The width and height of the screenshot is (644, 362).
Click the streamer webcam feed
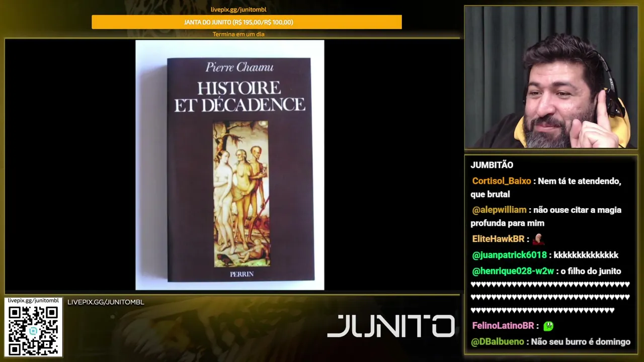(x=551, y=77)
